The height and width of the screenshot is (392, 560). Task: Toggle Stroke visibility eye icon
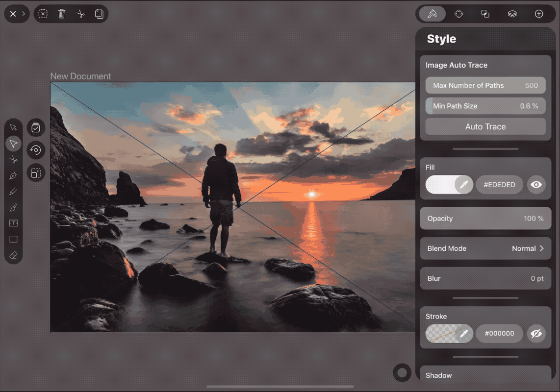pyautogui.click(x=536, y=334)
